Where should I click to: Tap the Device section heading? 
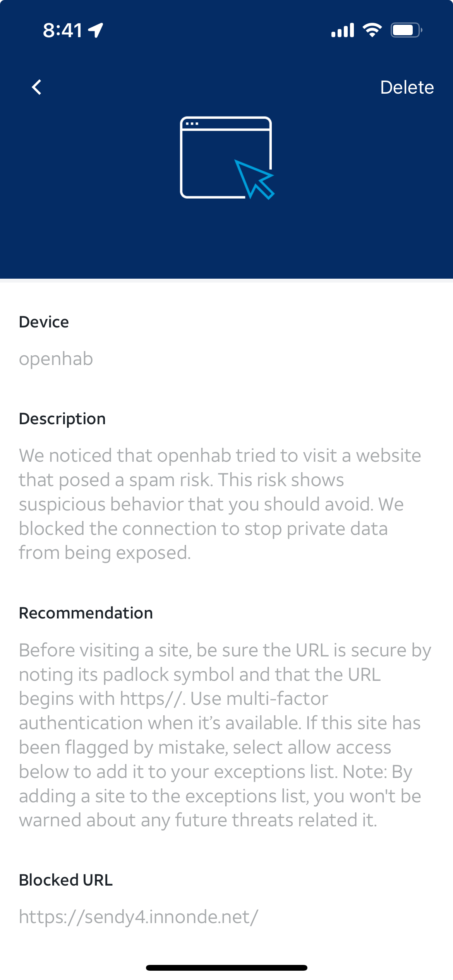click(x=44, y=322)
